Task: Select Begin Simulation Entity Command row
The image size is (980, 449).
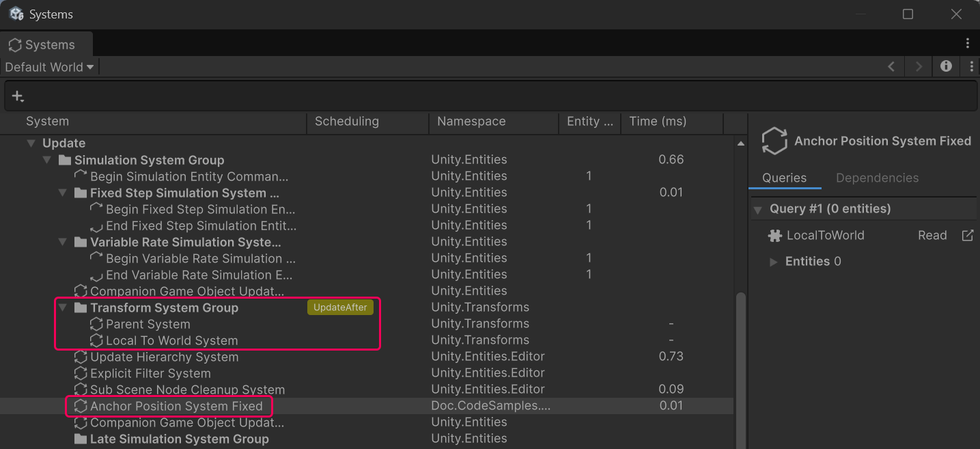Action: 367,176
